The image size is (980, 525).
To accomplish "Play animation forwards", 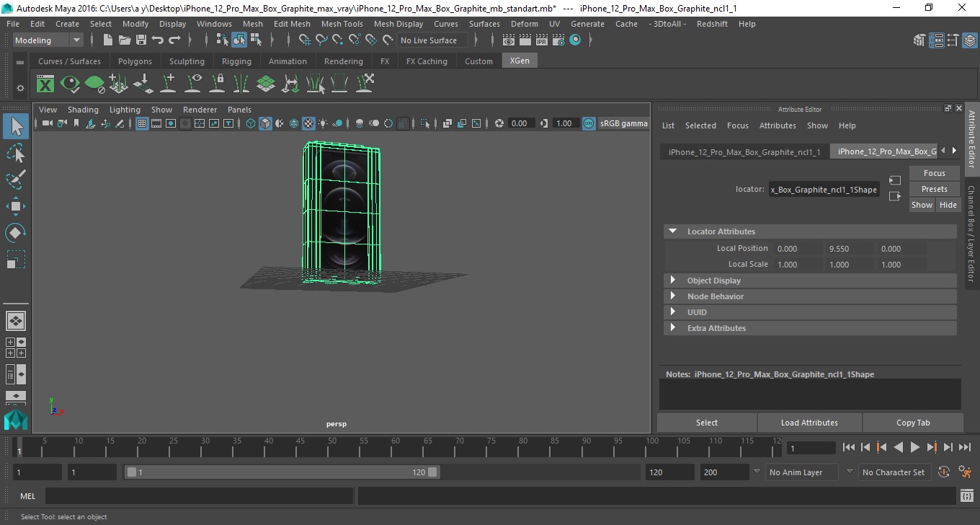I will tap(915, 448).
